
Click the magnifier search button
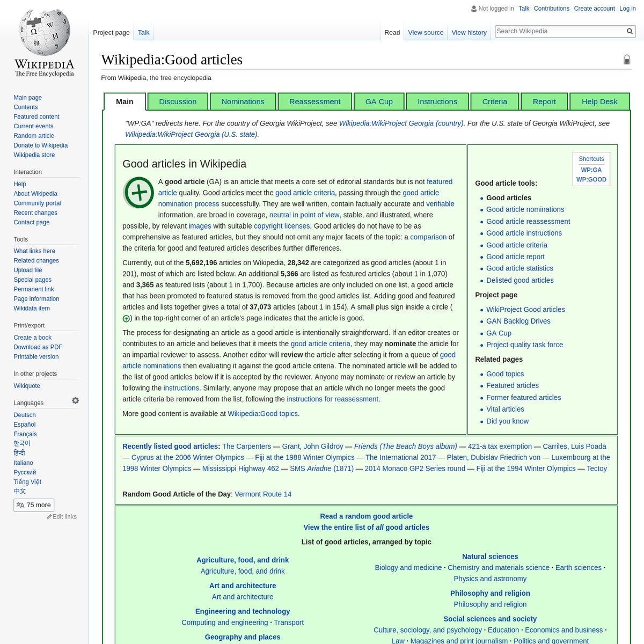pos(630,31)
